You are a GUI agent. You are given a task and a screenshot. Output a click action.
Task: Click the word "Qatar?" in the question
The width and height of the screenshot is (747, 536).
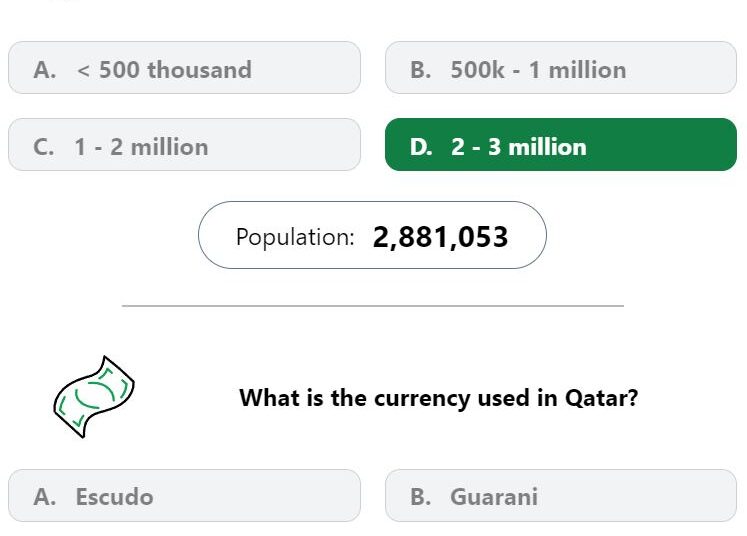pos(601,398)
